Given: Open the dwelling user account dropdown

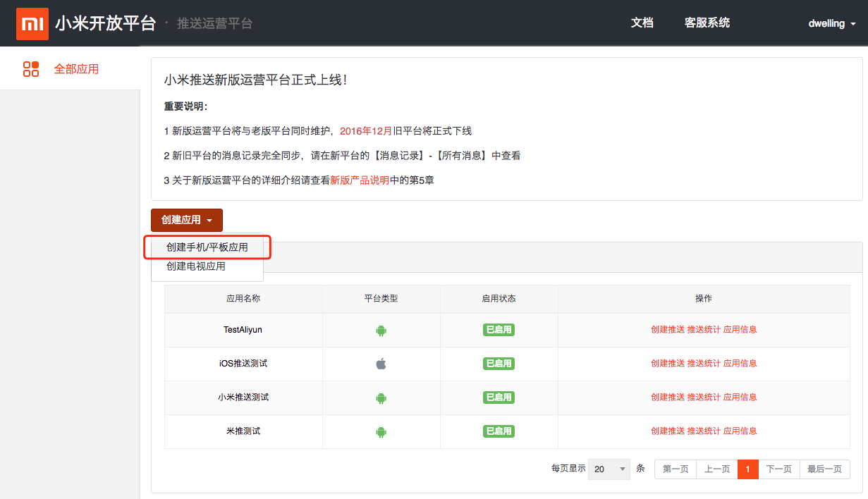Looking at the screenshot, I should 832,23.
